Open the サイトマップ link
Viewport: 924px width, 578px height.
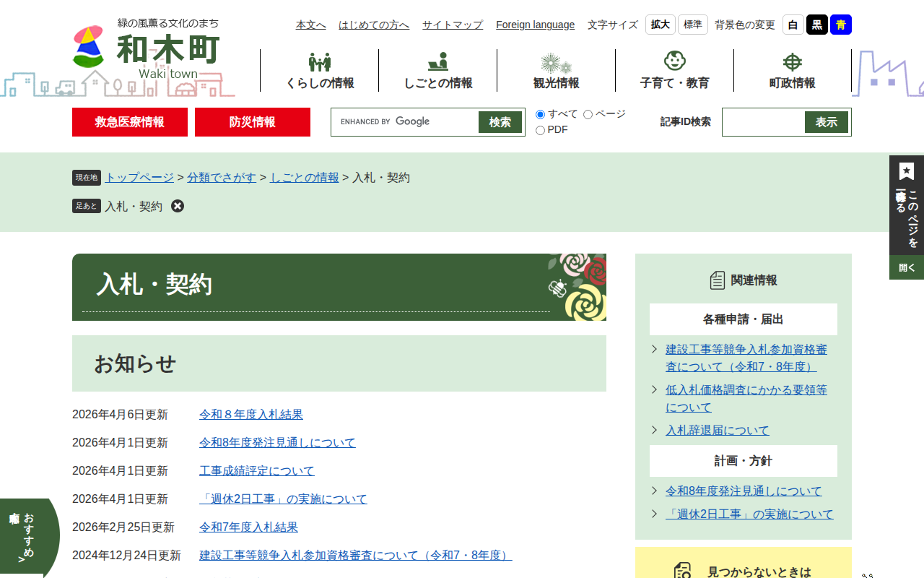tap(453, 25)
